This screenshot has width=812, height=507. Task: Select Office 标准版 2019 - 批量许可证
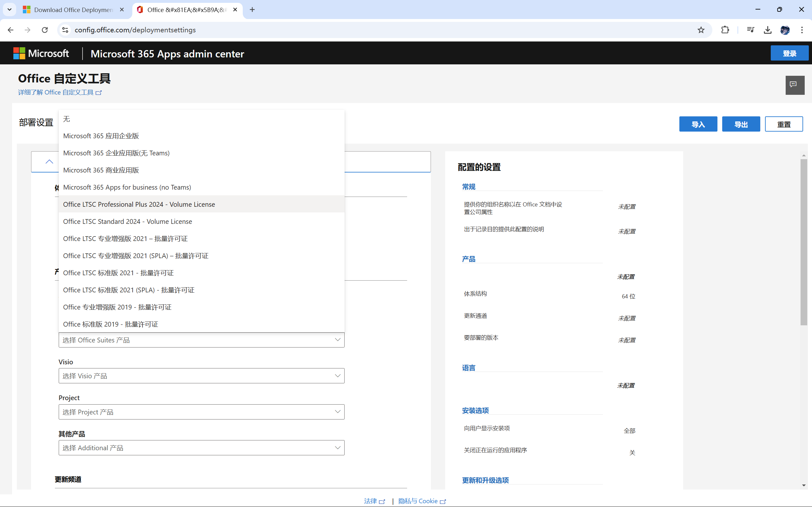(x=201, y=324)
